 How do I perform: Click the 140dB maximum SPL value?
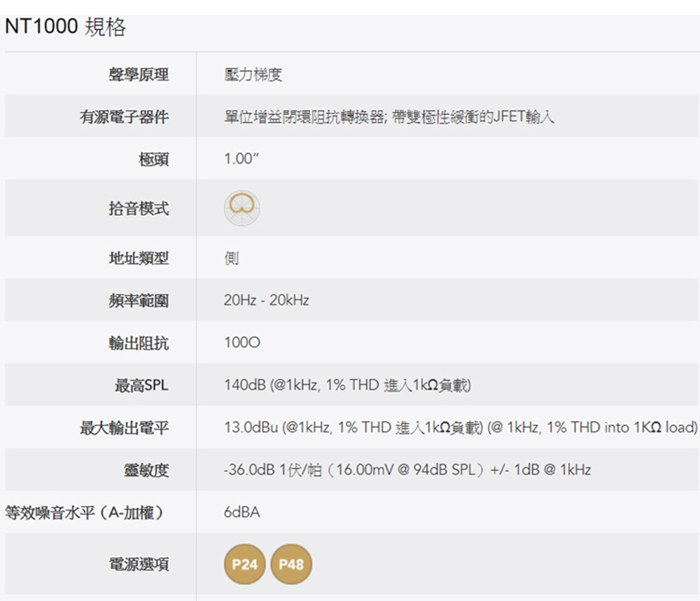(347, 385)
